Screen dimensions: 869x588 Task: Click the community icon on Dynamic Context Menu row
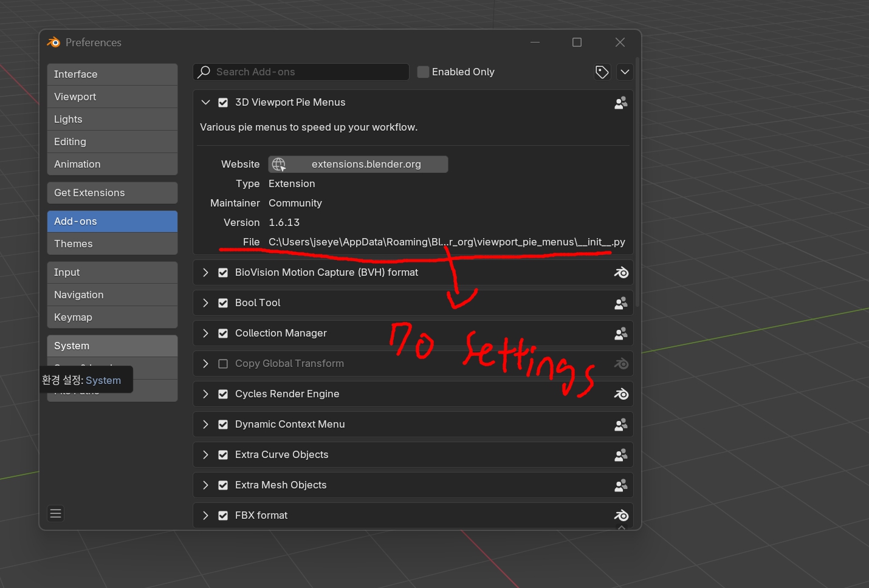click(x=620, y=425)
